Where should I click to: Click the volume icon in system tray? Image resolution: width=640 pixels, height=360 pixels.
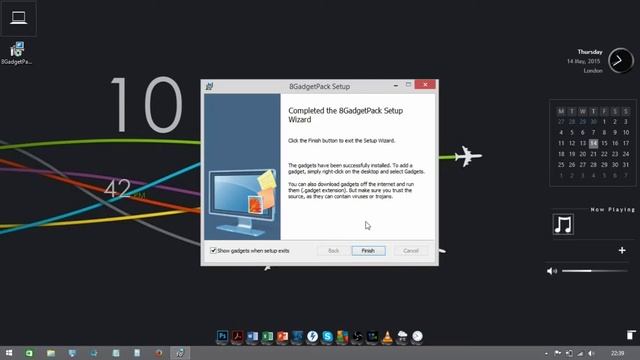pos(591,353)
